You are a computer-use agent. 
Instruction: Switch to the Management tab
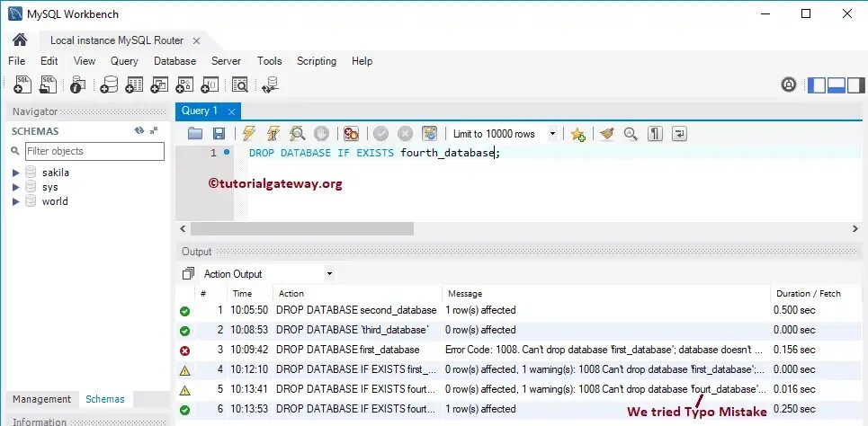[42, 399]
